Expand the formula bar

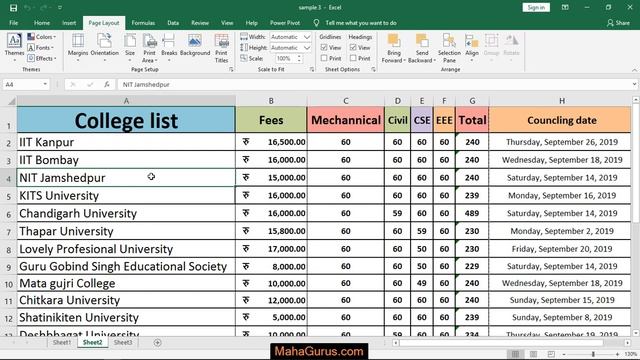pyautogui.click(x=634, y=84)
